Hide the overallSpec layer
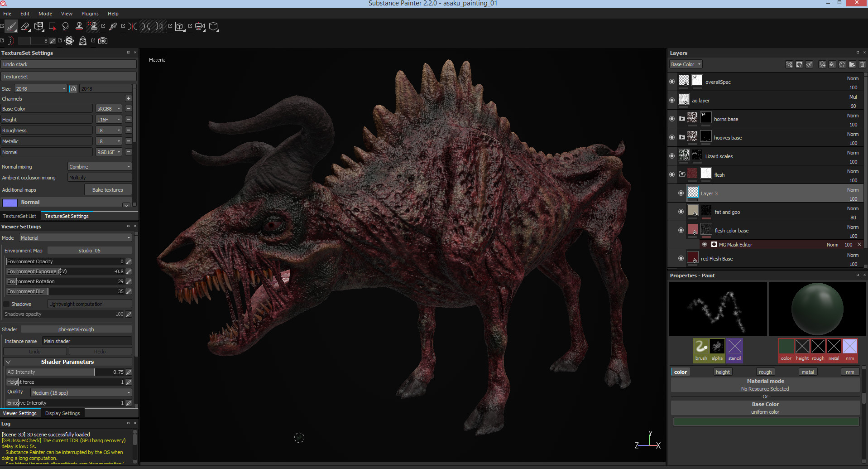 (x=672, y=82)
